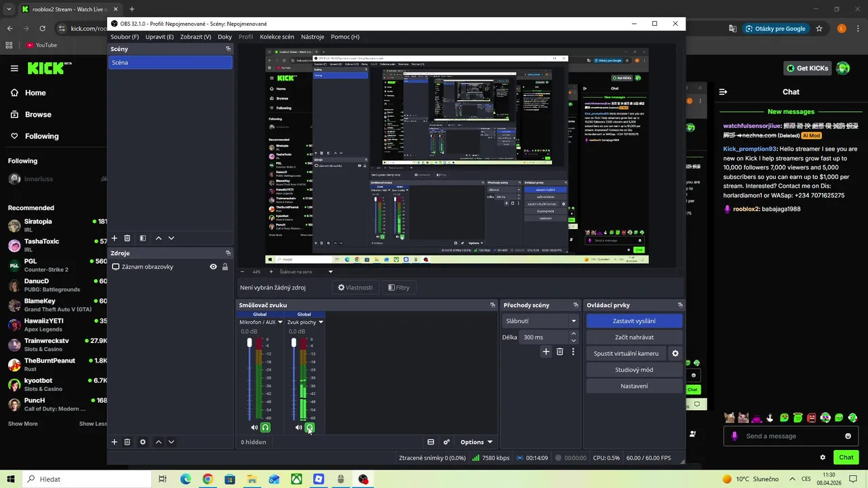Open Kick chat settings gear
This screenshot has height=488, width=868.
823,457
